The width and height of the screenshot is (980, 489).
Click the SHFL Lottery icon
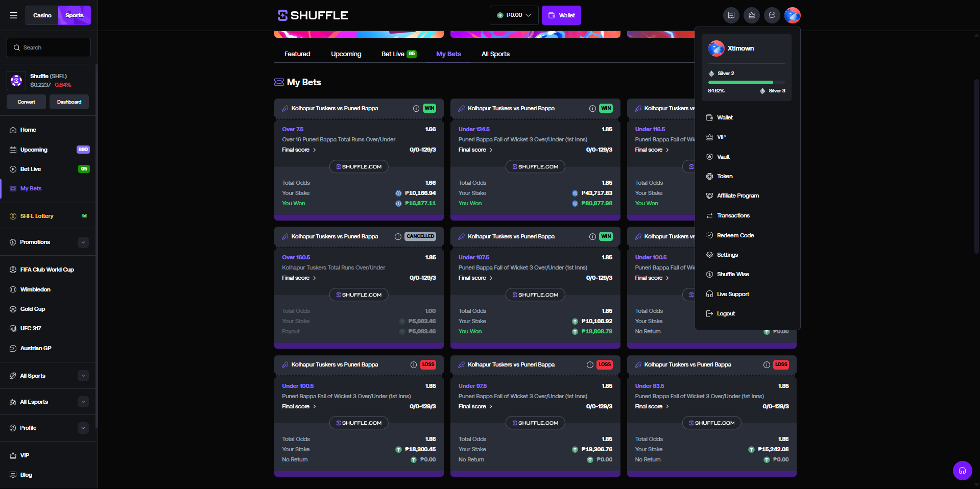[x=13, y=216]
